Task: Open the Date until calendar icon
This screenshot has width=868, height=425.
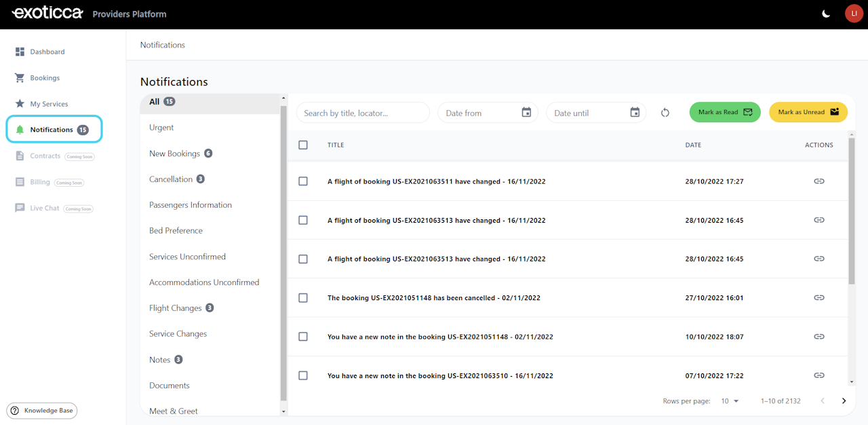Action: [x=635, y=113]
